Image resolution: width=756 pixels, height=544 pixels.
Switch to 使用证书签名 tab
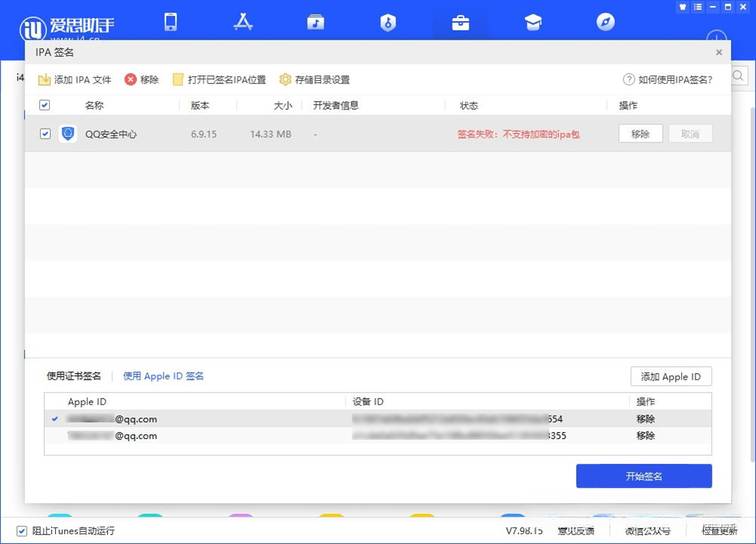point(76,376)
